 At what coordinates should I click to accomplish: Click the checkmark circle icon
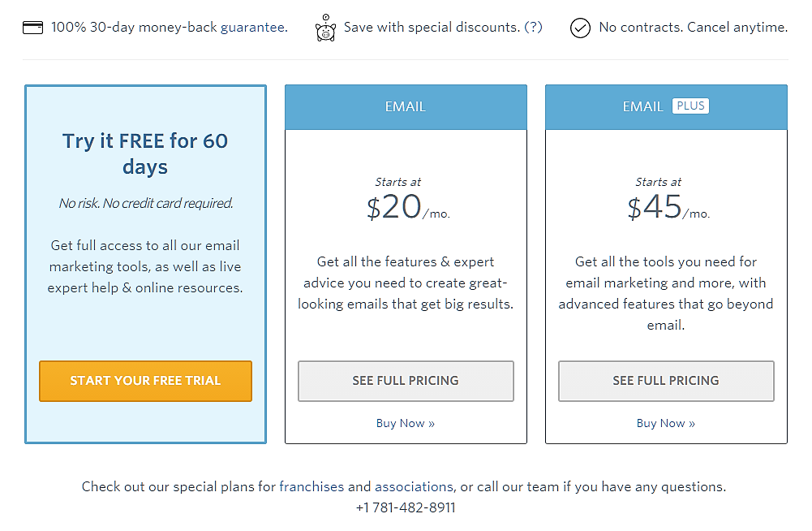point(580,28)
